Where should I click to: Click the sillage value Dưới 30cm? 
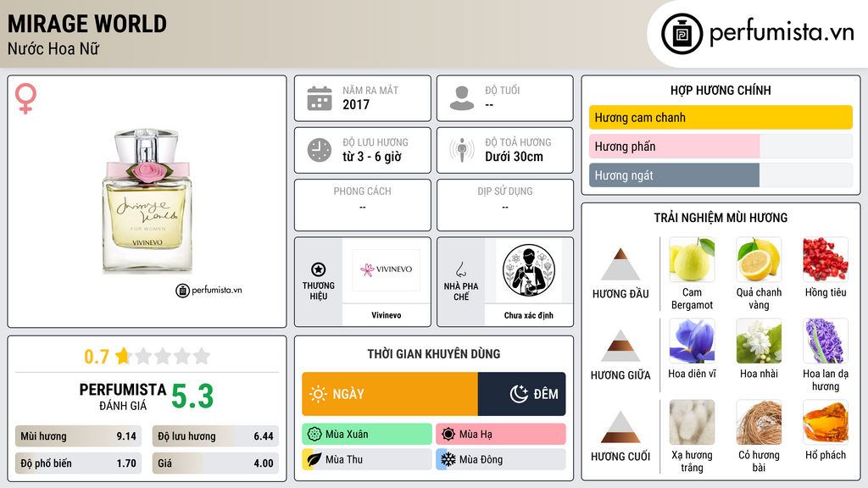(515, 157)
